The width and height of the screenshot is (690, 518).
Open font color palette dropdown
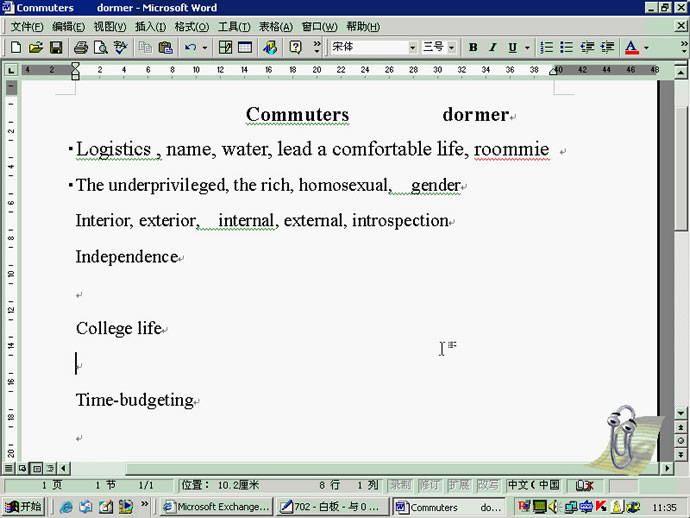coord(646,48)
